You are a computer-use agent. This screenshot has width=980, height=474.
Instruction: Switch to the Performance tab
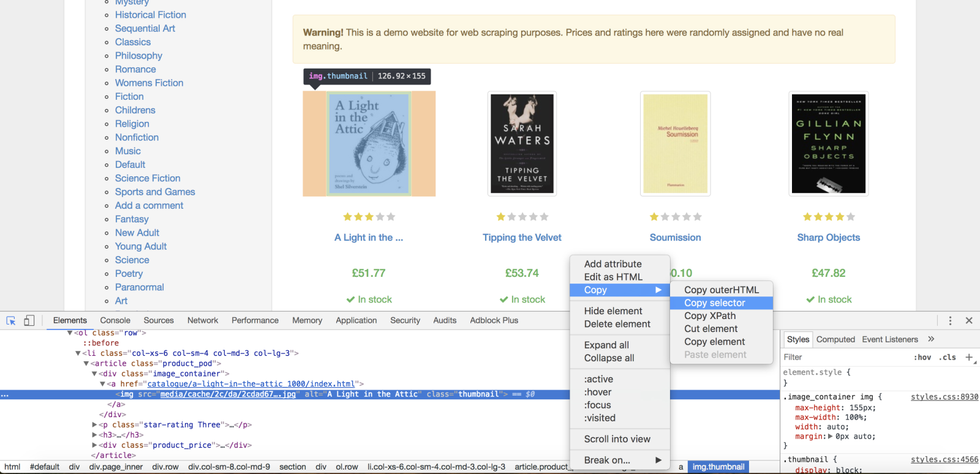[255, 320]
